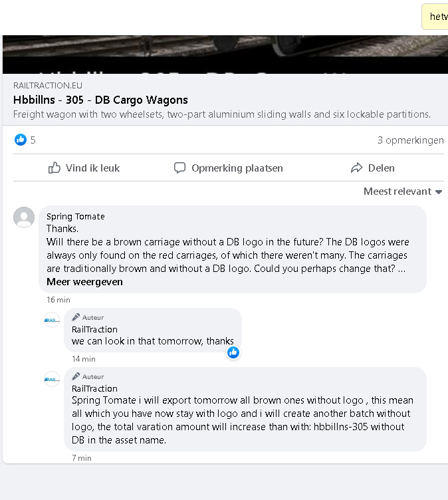Open the 3 opmerkingen comments count

click(410, 140)
